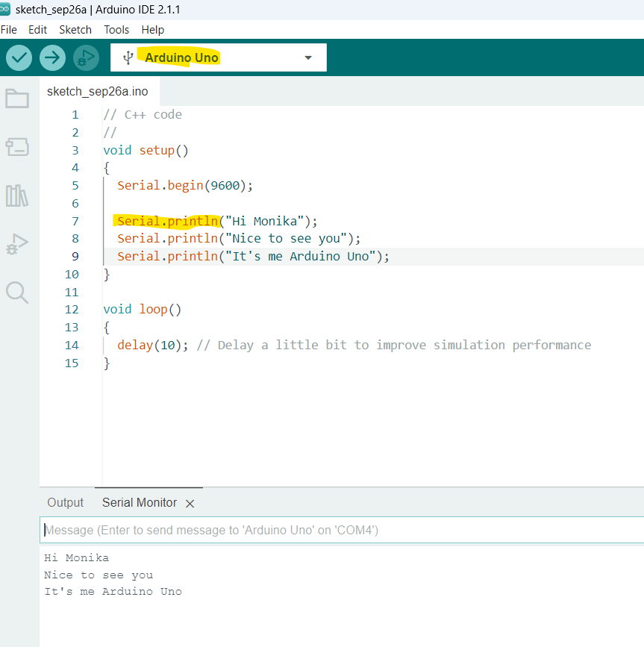This screenshot has width=644, height=647.
Task: Expand the Arduino Uno board dropdown
Action: 308,57
